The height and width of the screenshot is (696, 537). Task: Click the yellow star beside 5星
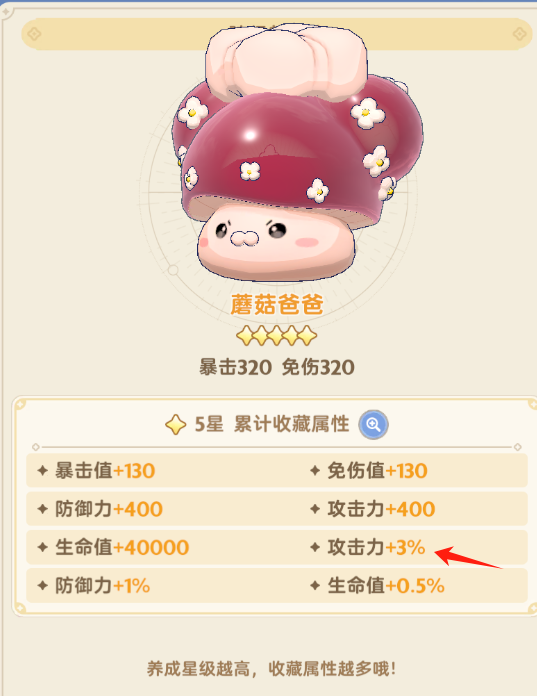[176, 425]
